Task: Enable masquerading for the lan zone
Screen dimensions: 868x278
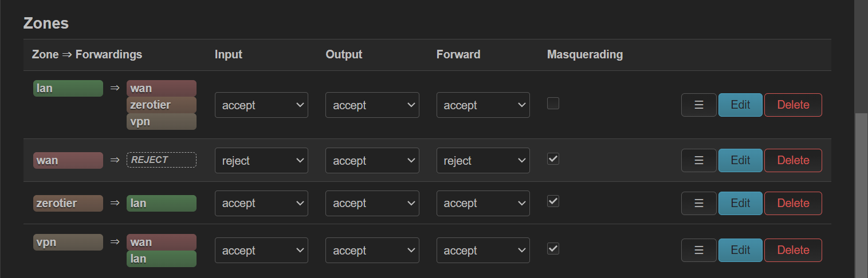Action: (553, 104)
